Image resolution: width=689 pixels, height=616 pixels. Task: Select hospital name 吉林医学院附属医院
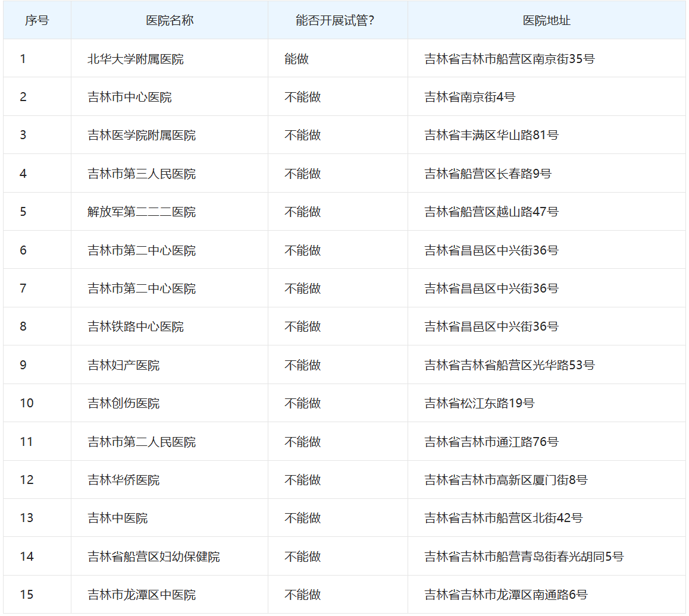pos(142,135)
